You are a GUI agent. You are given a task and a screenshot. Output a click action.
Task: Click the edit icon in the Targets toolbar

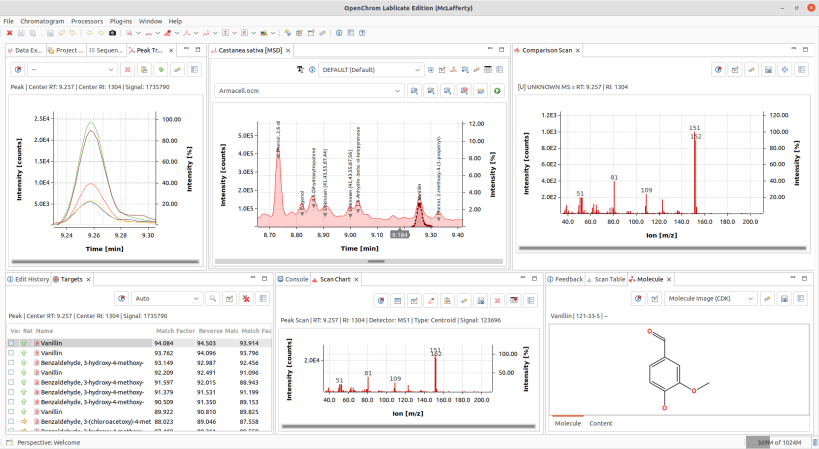pyautogui.click(x=229, y=299)
